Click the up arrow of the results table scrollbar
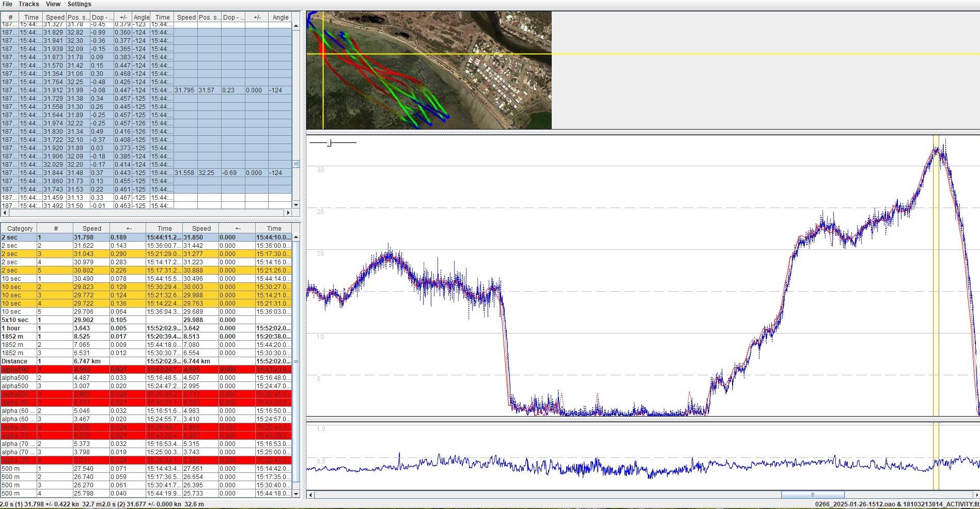The width and height of the screenshot is (980, 509). click(296, 237)
